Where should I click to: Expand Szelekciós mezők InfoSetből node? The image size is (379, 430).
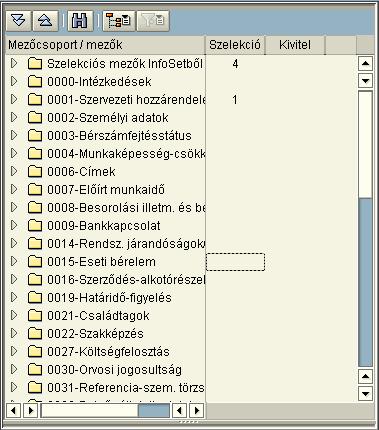pyautogui.click(x=14, y=63)
